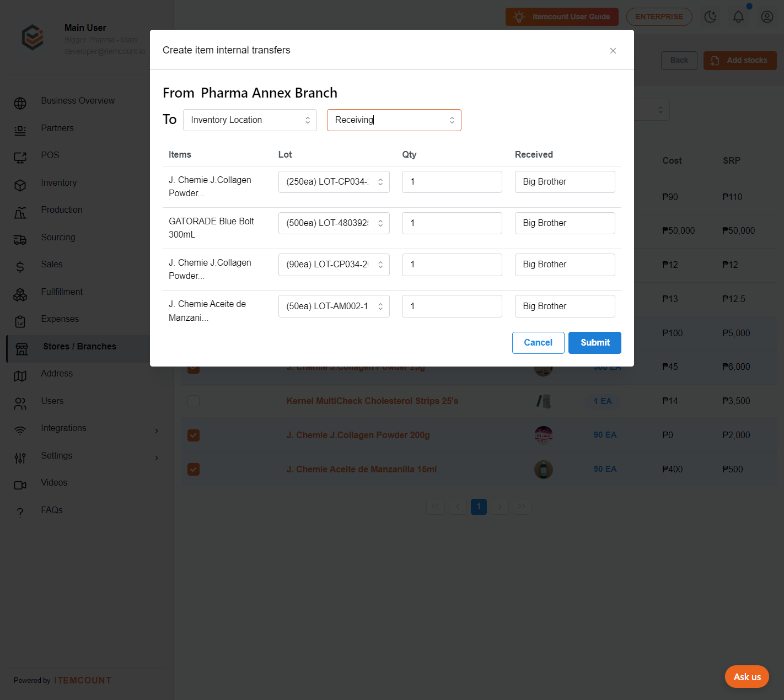This screenshot has height=700, width=784.
Task: Click the Partners sidebar icon
Action: pos(20,131)
